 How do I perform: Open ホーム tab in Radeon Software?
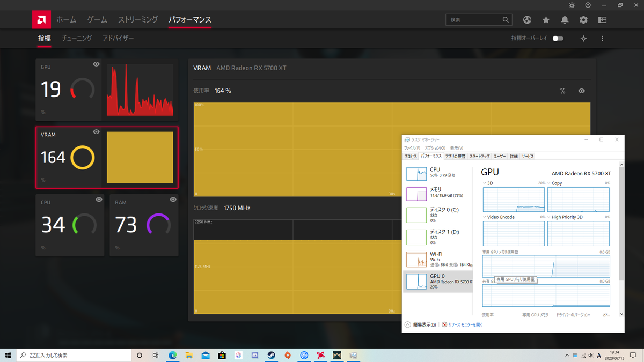click(67, 20)
